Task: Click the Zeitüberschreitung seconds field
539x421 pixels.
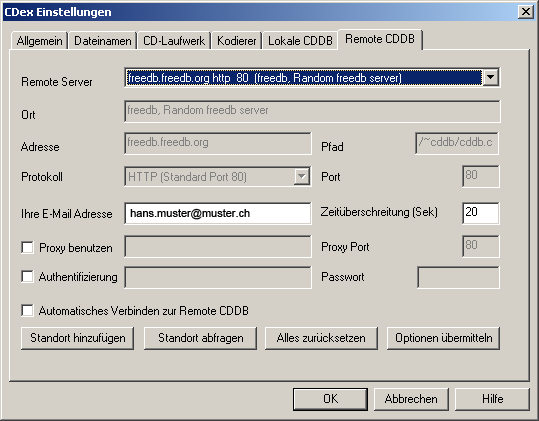Action: pyautogui.click(x=481, y=213)
